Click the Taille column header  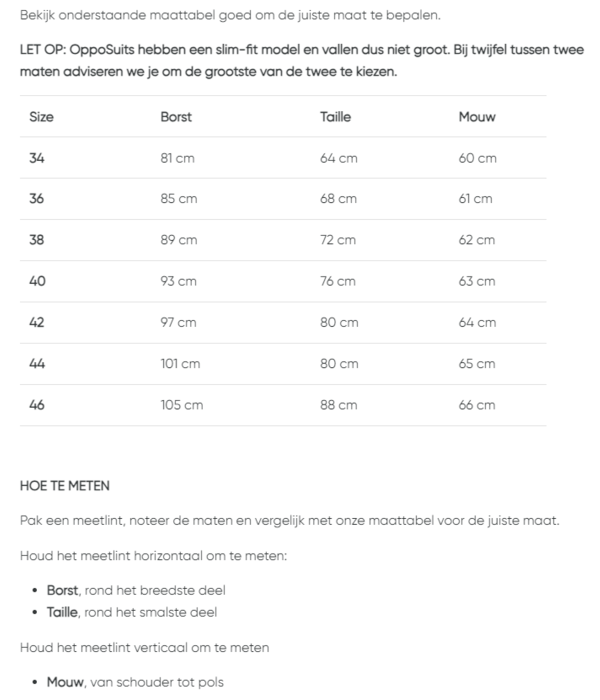(335, 117)
